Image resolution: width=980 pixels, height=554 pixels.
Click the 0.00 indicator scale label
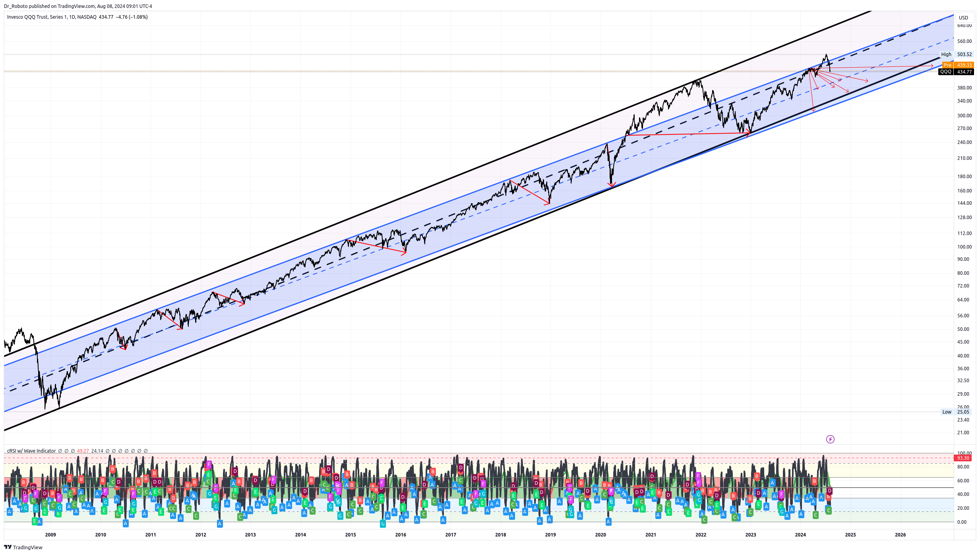[962, 522]
